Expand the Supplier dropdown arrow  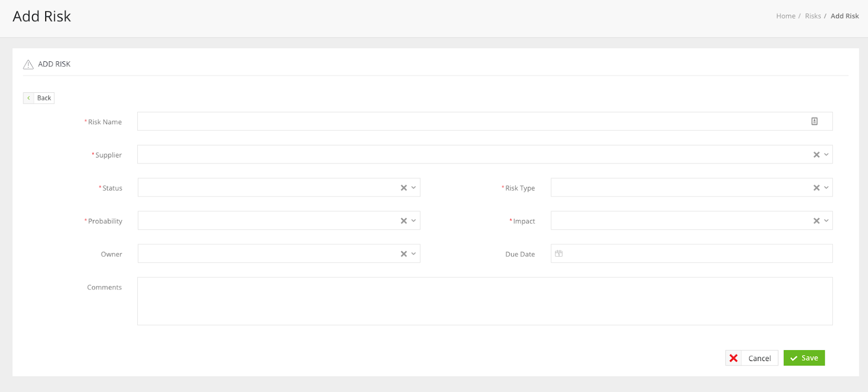(x=826, y=155)
